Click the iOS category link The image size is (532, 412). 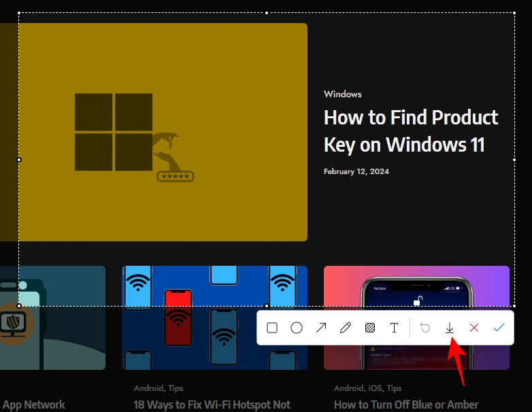tap(375, 388)
